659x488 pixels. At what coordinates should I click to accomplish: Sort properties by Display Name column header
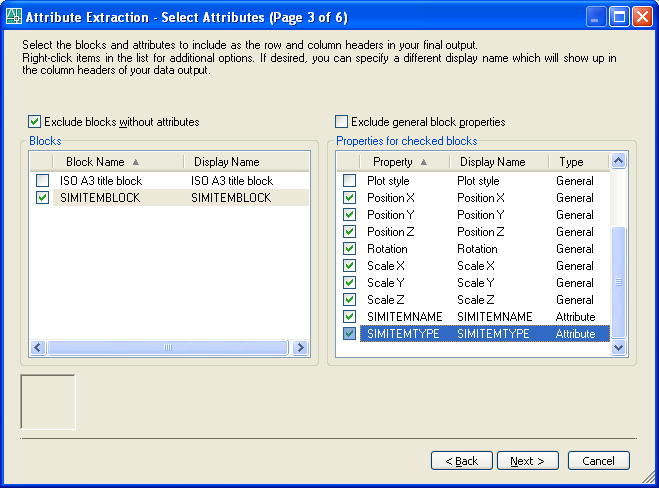(499, 162)
